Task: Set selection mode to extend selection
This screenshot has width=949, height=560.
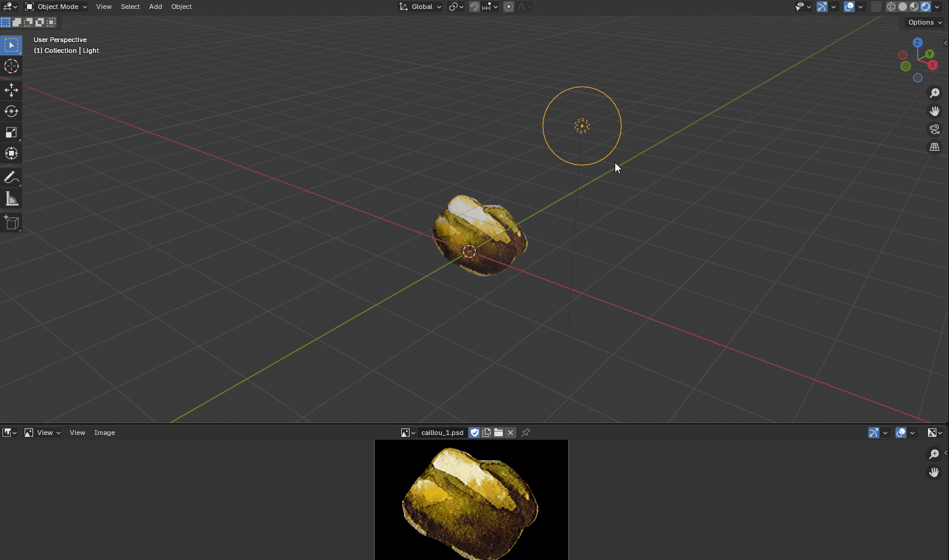Action: tap(17, 22)
